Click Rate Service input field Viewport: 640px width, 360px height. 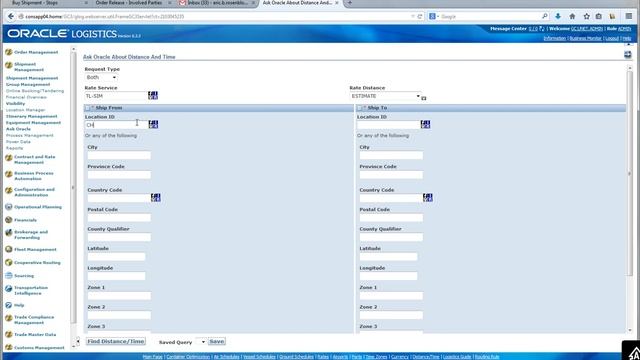click(x=116, y=96)
